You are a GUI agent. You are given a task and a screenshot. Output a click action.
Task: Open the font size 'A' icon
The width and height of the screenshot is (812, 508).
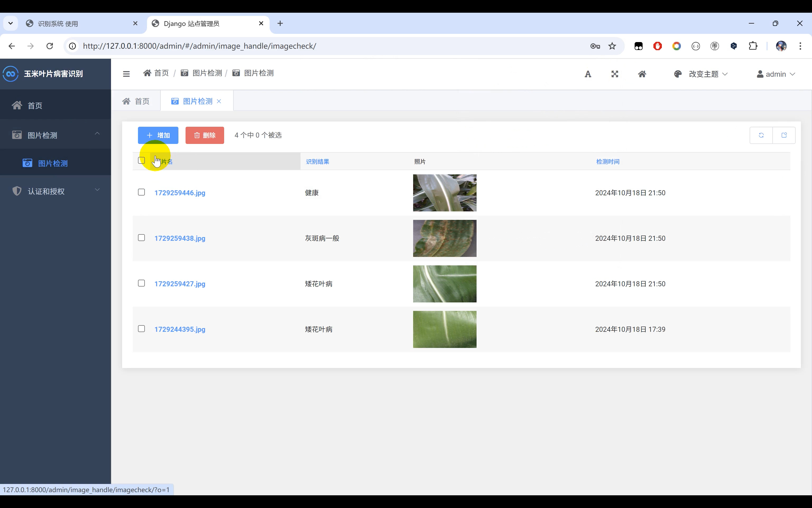point(588,74)
